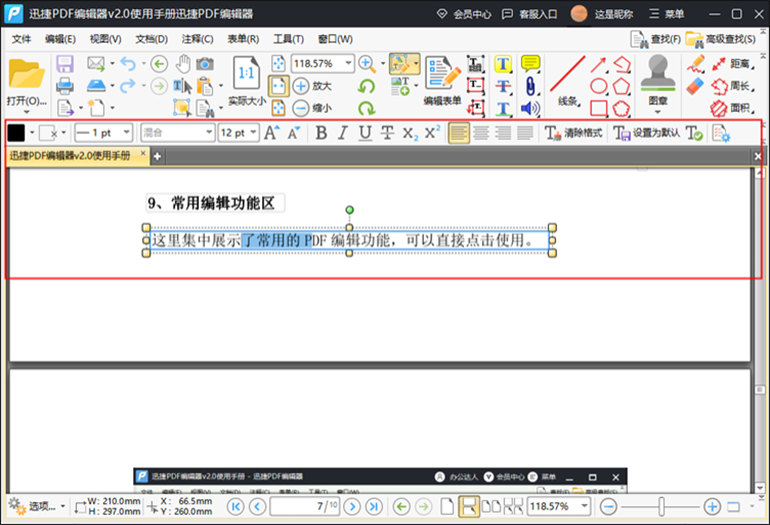The width and height of the screenshot is (770, 525).
Task: Select the eraser tool
Action: pyautogui.click(x=695, y=86)
